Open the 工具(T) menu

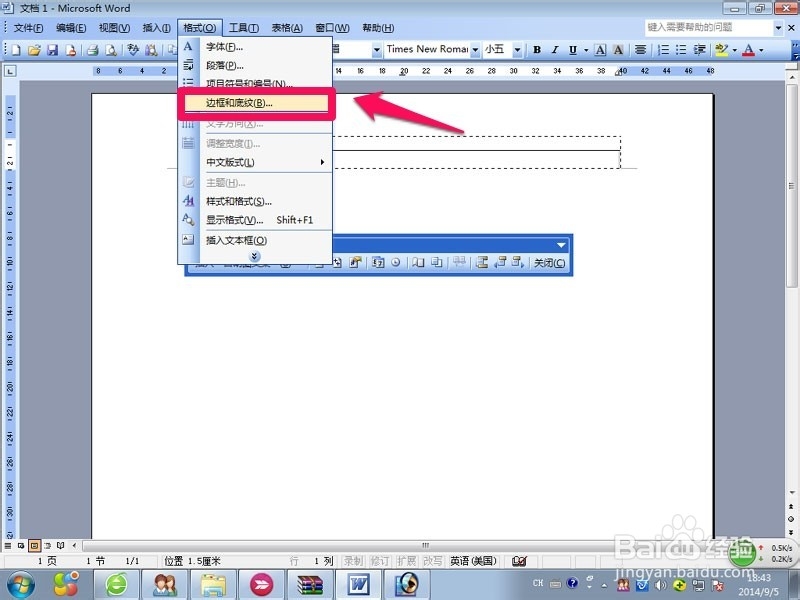[x=243, y=28]
